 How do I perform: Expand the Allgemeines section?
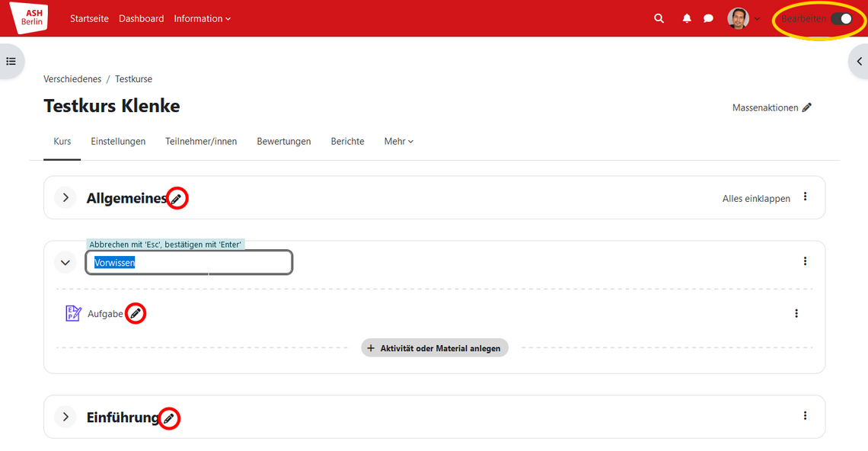65,198
